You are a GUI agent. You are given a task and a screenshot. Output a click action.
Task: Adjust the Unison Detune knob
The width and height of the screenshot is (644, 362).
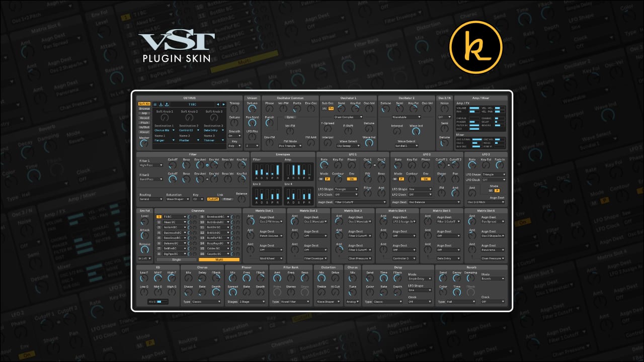click(252, 108)
